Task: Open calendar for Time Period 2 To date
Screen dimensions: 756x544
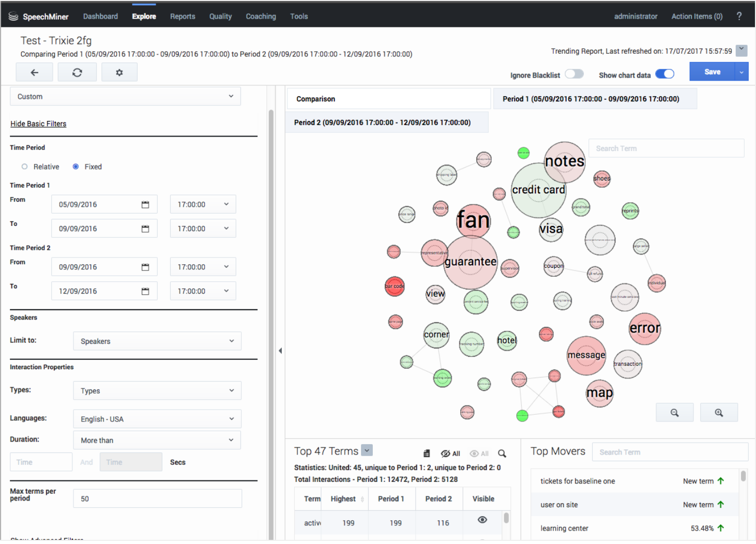Action: pyautogui.click(x=145, y=291)
